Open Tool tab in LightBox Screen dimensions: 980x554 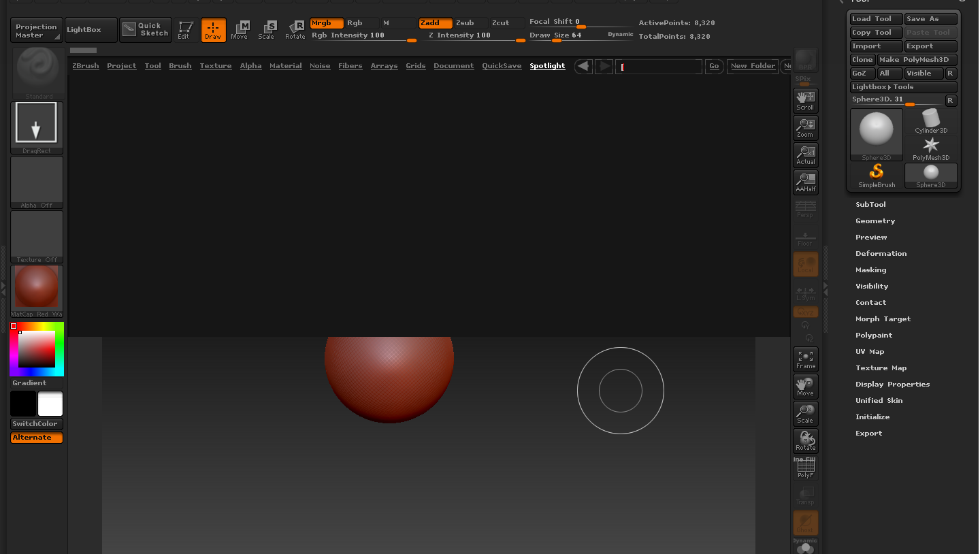pos(153,66)
